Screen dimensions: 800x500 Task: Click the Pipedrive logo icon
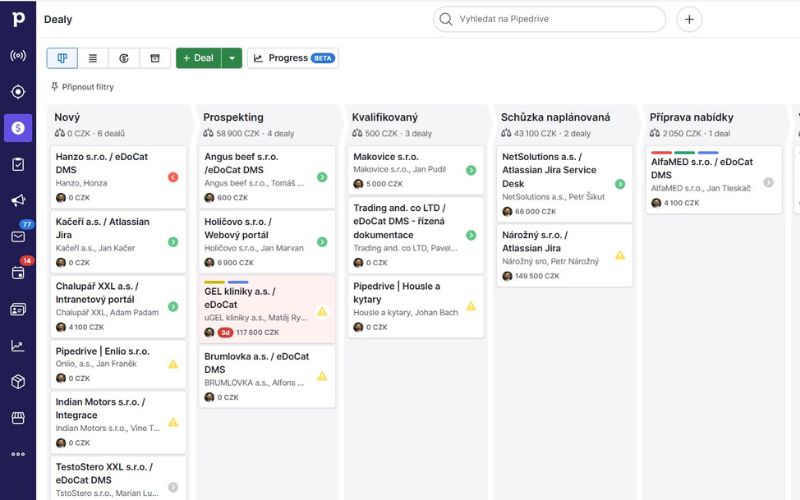(x=18, y=19)
